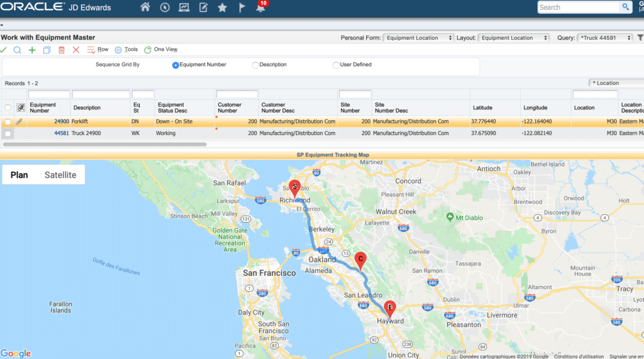Click the Customer Number filter field
The image size is (644, 359).
236,94
